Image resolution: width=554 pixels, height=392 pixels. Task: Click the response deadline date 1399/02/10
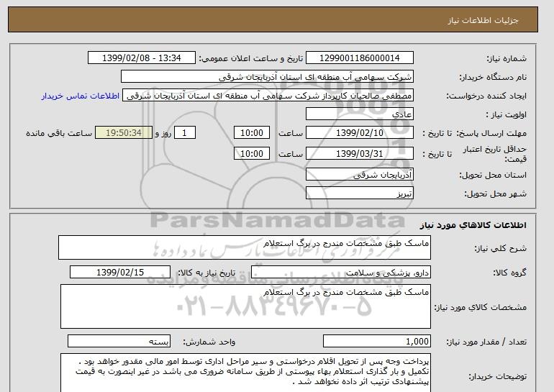tap(359, 133)
